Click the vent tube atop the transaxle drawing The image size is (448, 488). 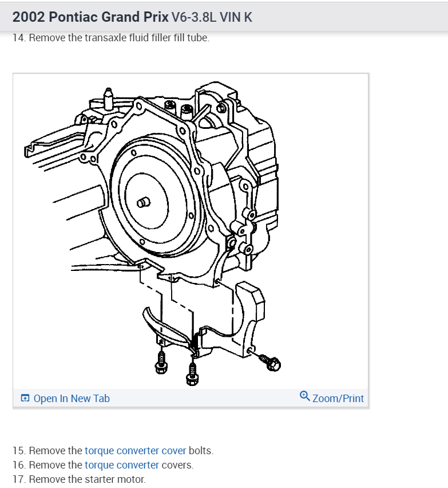[x=108, y=99]
